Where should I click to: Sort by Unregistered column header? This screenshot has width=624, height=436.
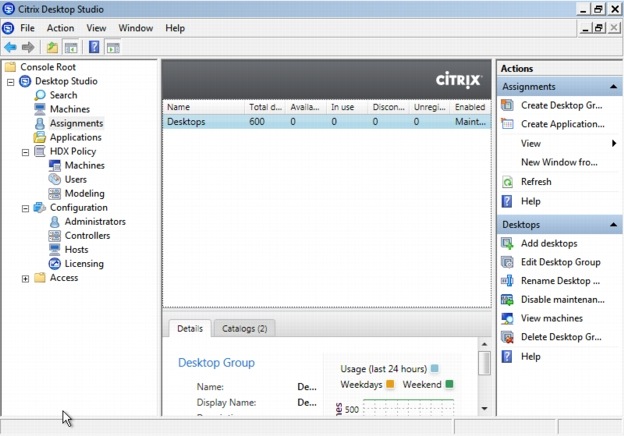point(429,107)
